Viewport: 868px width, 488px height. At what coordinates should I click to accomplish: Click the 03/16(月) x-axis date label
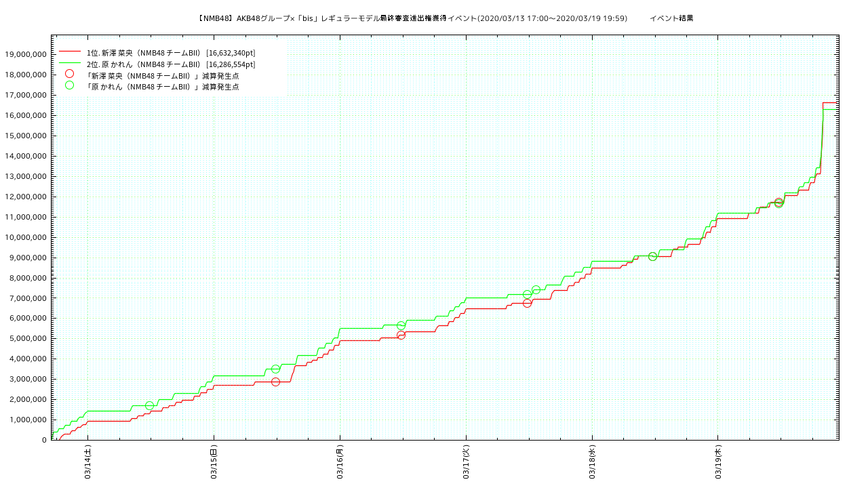pyautogui.click(x=340, y=462)
